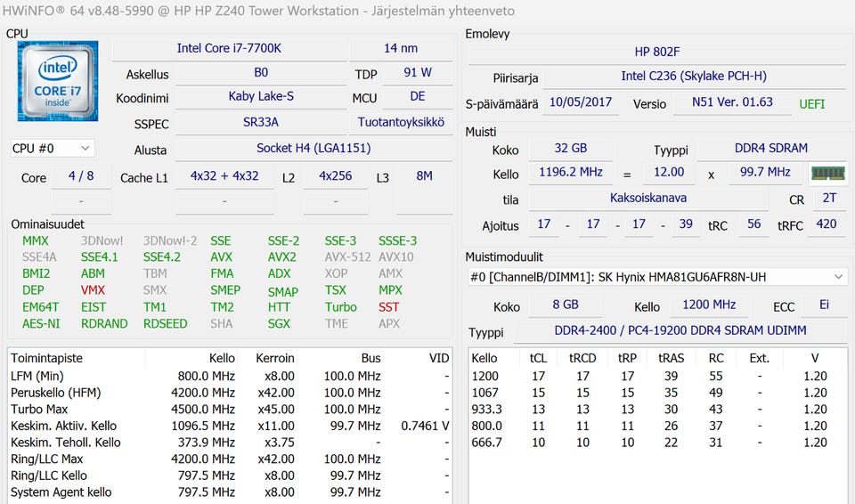Select the 933.3 memory timing row

point(657,410)
